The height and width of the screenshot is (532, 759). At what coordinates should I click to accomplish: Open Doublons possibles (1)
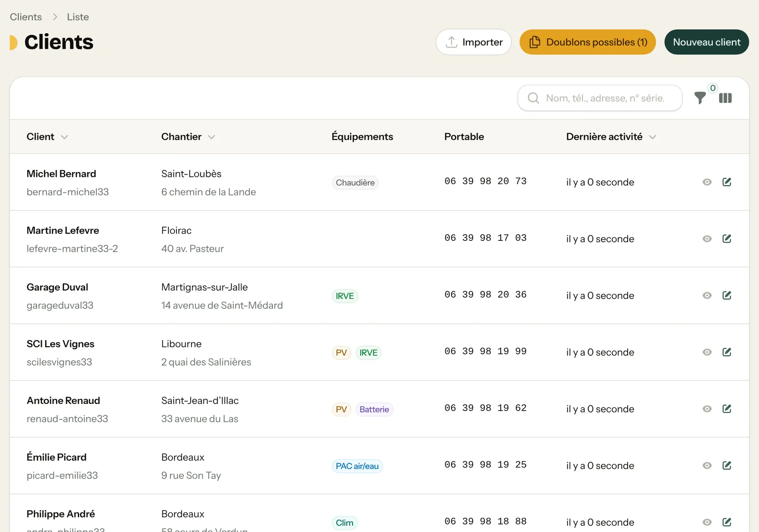click(588, 42)
